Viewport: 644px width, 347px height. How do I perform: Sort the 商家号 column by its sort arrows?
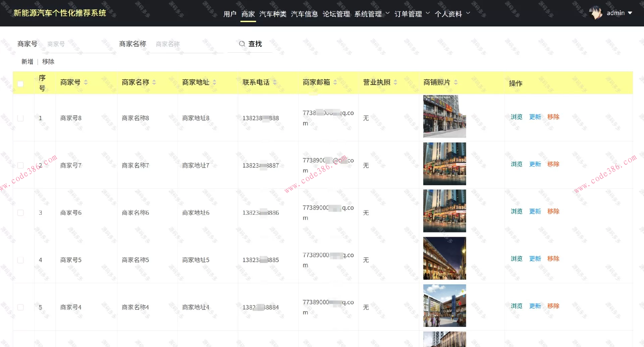point(86,82)
